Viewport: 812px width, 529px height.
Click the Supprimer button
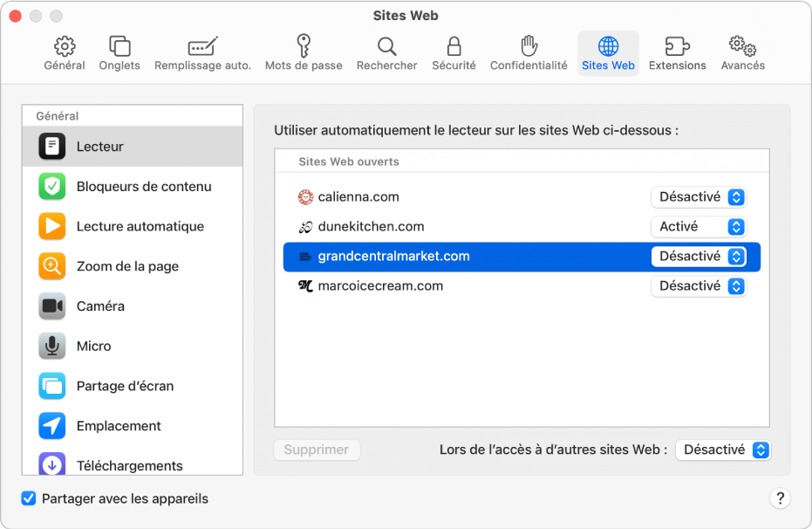pyautogui.click(x=317, y=450)
